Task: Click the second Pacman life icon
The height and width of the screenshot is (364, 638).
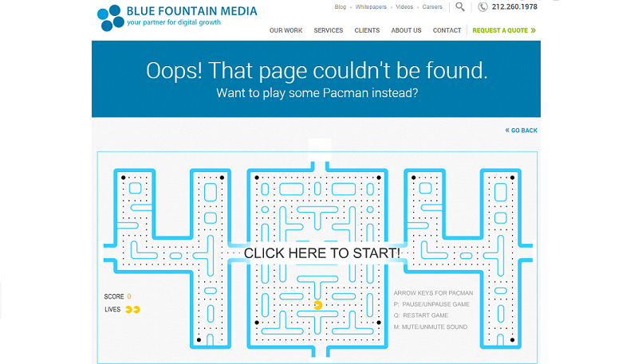Action: pyautogui.click(x=136, y=310)
